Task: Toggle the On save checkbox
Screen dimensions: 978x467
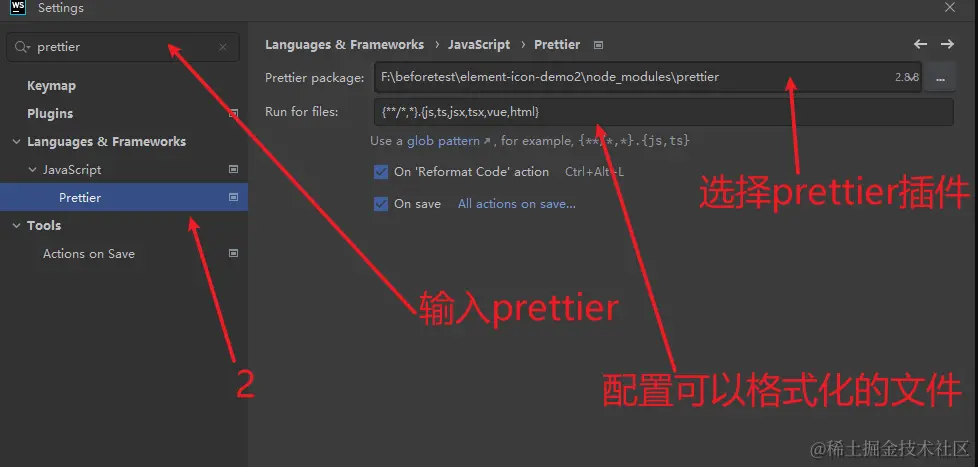Action: pos(381,204)
